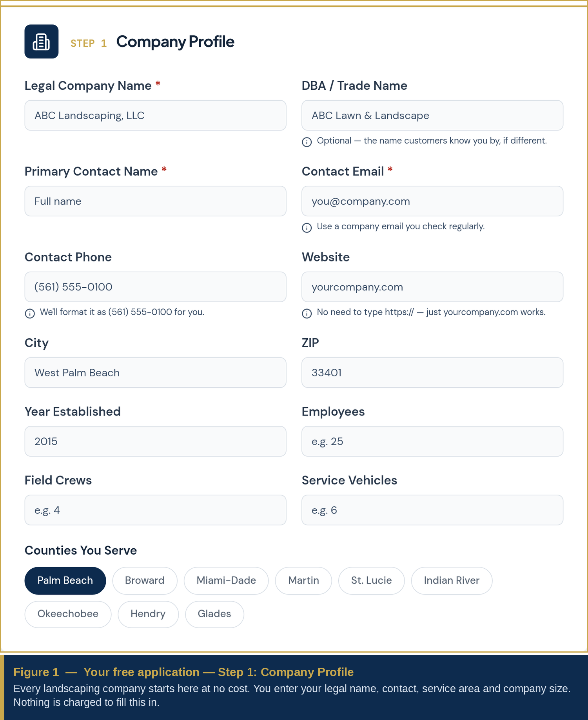Click the Figure 1 caption title text

[x=183, y=672]
